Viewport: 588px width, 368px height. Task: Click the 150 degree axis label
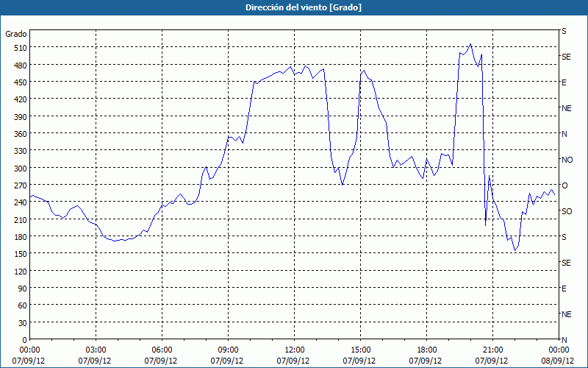[21, 254]
